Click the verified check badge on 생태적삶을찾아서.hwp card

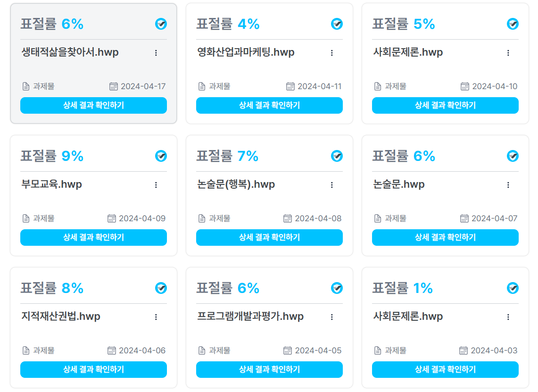[x=161, y=24]
